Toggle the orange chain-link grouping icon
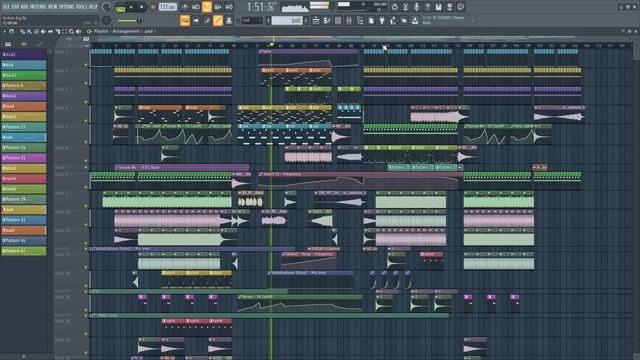The image size is (640, 360). [218, 20]
